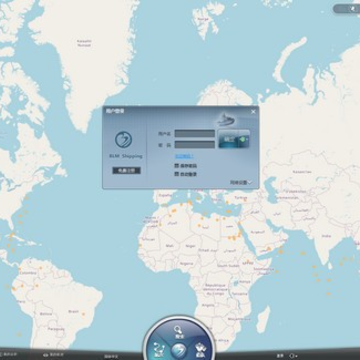Open the forgot password link
This screenshot has height=360, width=360.
click(184, 156)
